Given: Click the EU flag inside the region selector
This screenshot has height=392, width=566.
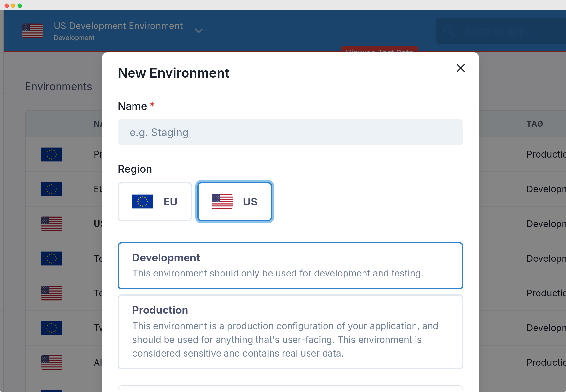Looking at the screenshot, I should coord(143,202).
